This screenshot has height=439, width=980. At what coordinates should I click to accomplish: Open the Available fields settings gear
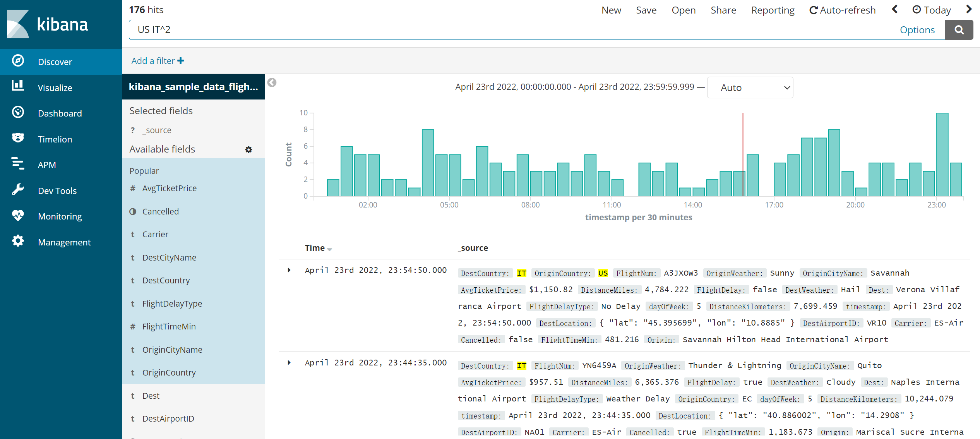[x=248, y=149]
